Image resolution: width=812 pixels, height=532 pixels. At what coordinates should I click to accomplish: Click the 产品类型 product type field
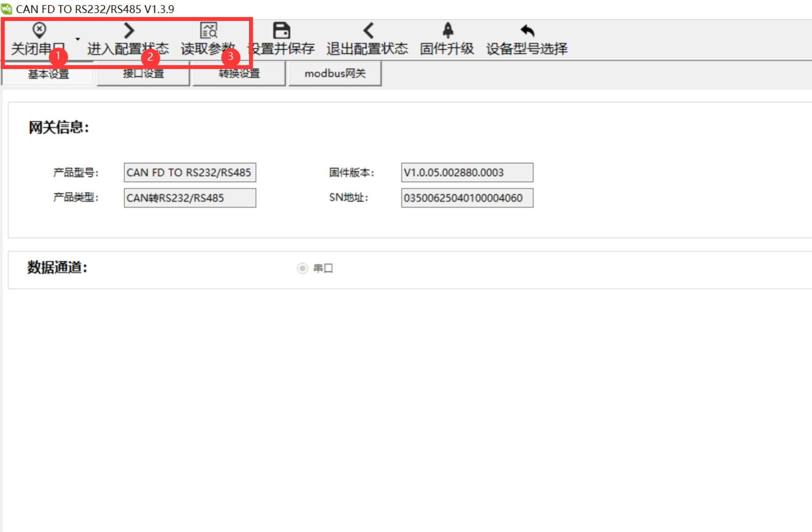[190, 198]
